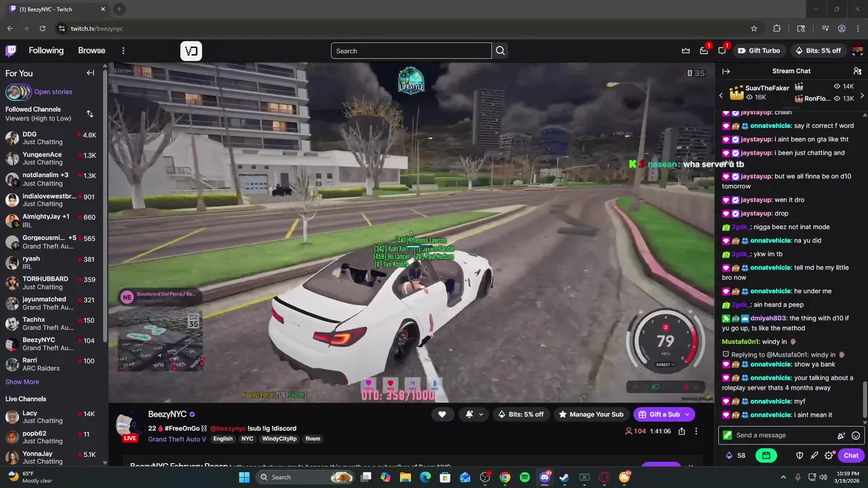The image size is (868, 488).
Task: Open the BeezyNYC streamer avatar
Action: 127,426
